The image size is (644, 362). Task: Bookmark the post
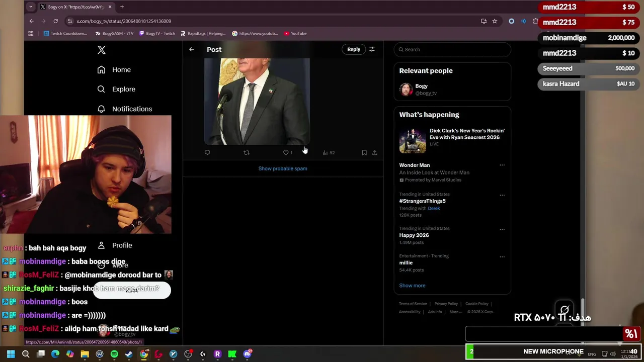[x=364, y=152]
